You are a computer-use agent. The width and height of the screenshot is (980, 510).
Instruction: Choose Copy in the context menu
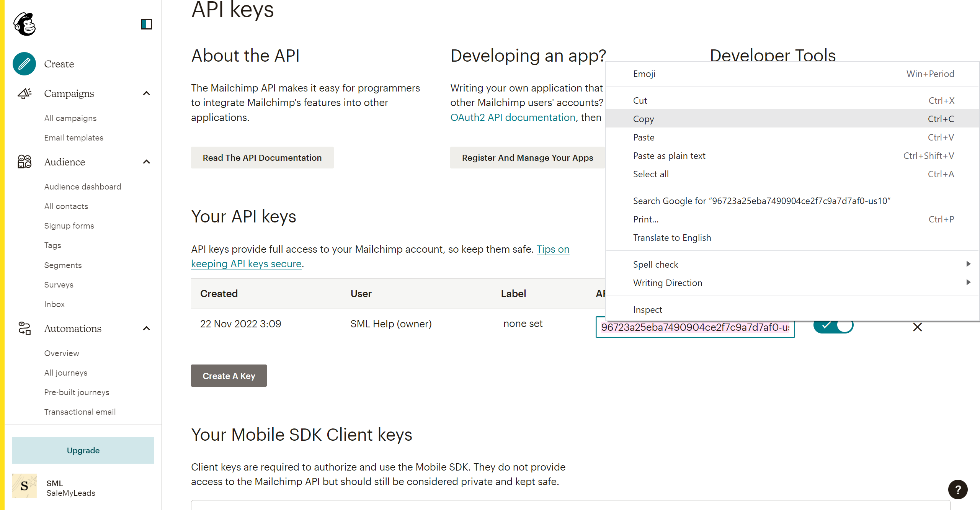(792, 119)
